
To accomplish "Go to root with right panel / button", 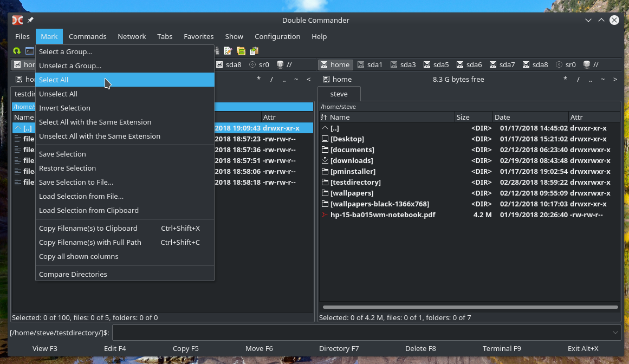I will [x=578, y=80].
